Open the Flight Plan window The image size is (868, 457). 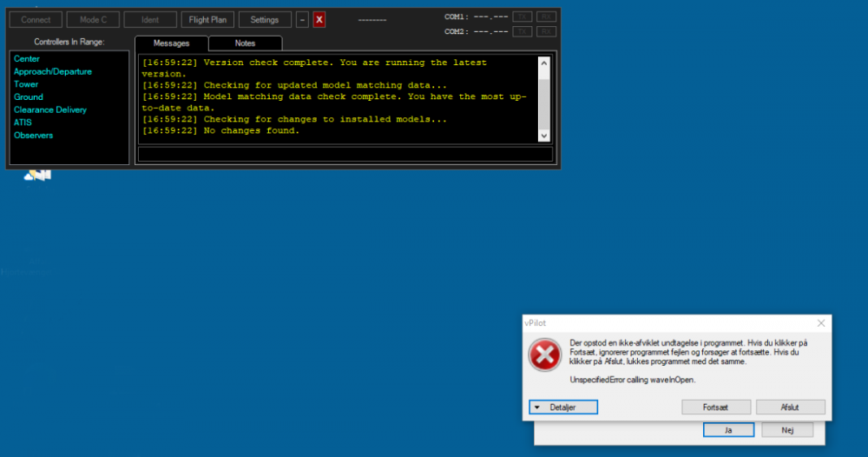click(207, 19)
